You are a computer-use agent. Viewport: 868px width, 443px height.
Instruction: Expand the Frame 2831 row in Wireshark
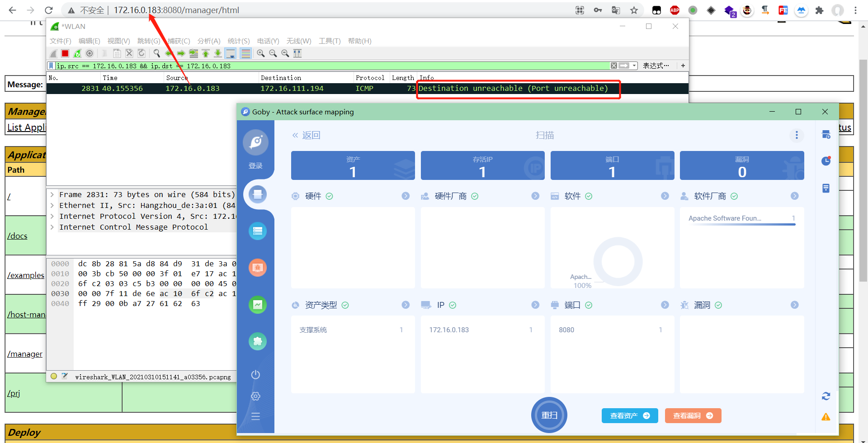(52, 195)
